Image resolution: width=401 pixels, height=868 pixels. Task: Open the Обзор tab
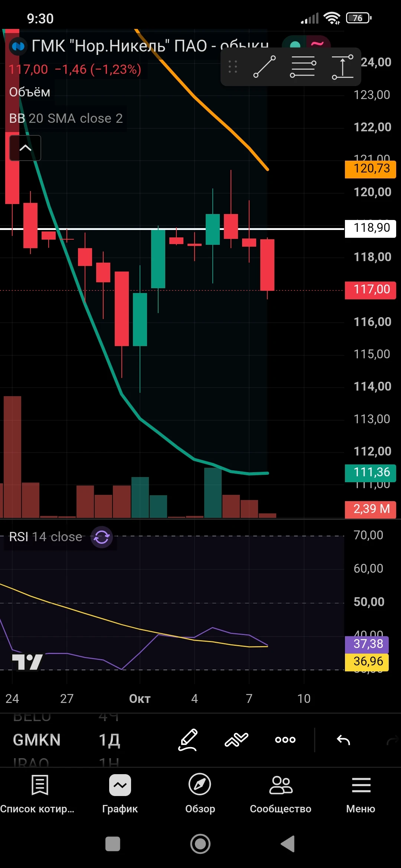(200, 794)
